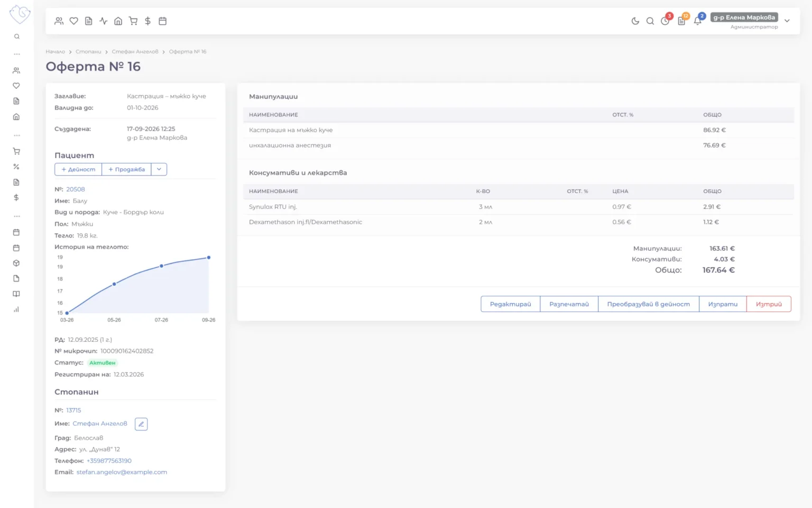Click the clinic logo in the sidebar
Image resolution: width=812 pixels, height=508 pixels.
coord(20,14)
